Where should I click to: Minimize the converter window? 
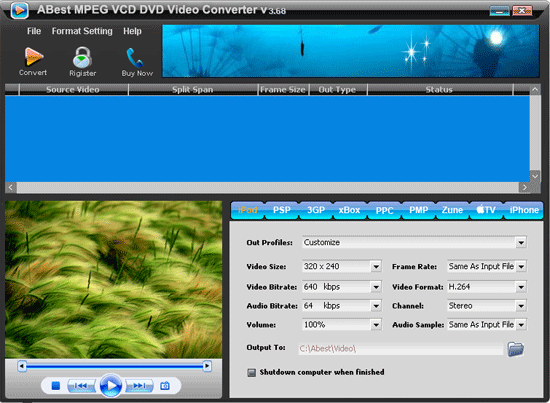point(499,11)
